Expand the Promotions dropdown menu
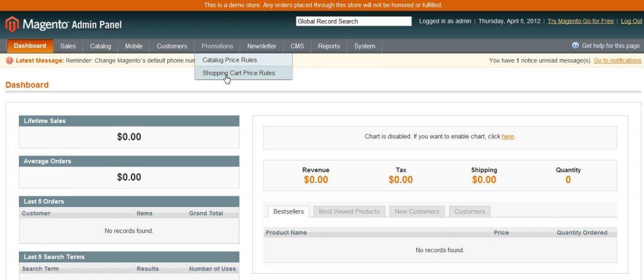The height and width of the screenshot is (280, 644). 217,46
